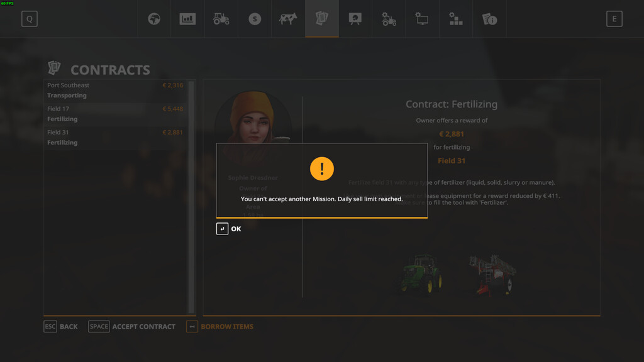Click the € 5,448 reward in list

click(172, 109)
